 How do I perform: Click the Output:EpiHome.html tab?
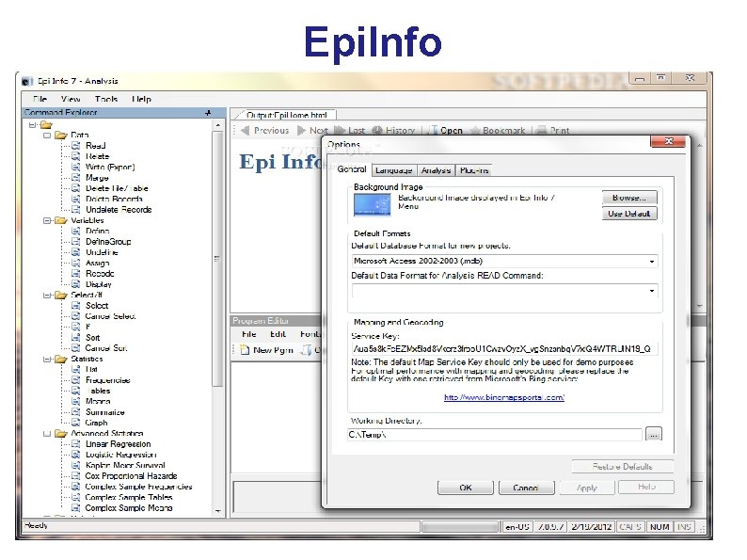286,115
